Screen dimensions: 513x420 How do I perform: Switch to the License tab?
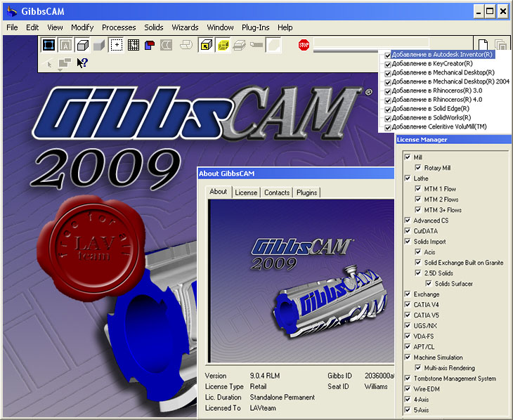coord(246,192)
